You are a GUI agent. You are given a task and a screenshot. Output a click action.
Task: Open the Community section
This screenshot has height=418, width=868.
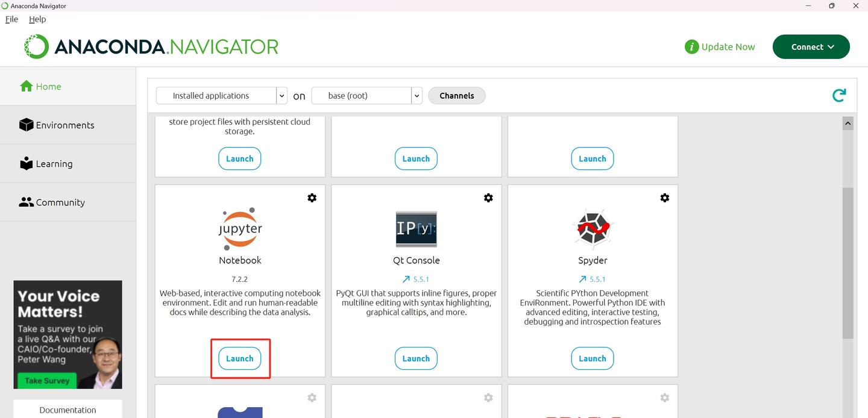coord(27,202)
